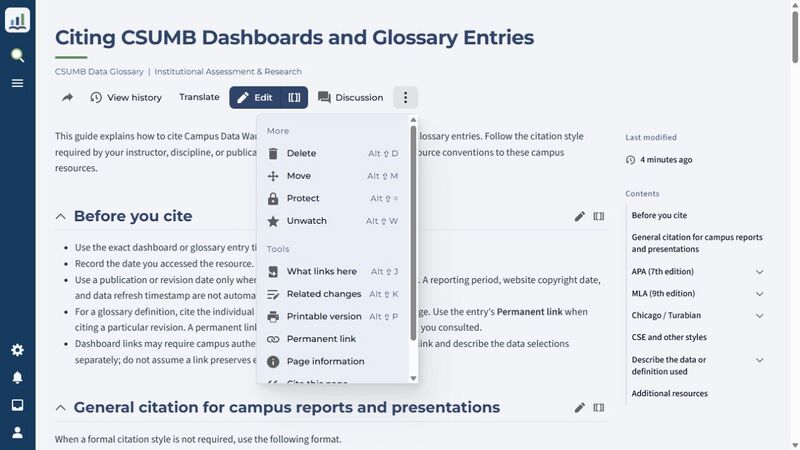Open notifications bell icon
This screenshot has width=800, height=450.
point(17,378)
